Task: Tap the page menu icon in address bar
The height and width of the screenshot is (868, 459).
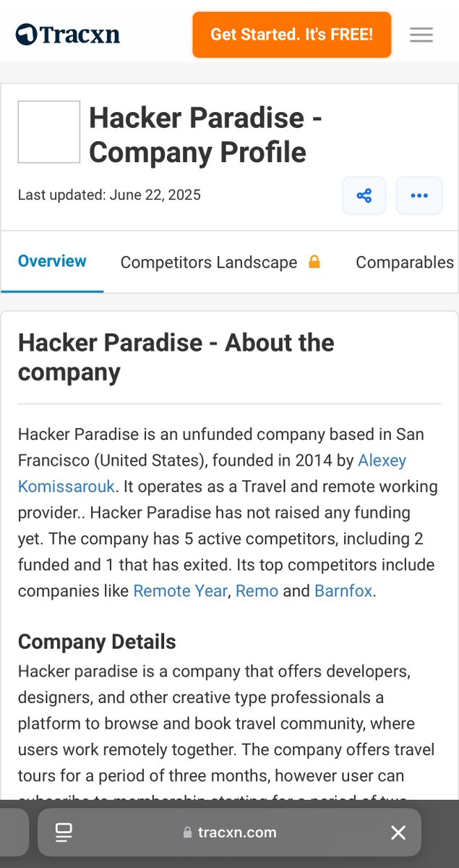Action: click(x=64, y=832)
